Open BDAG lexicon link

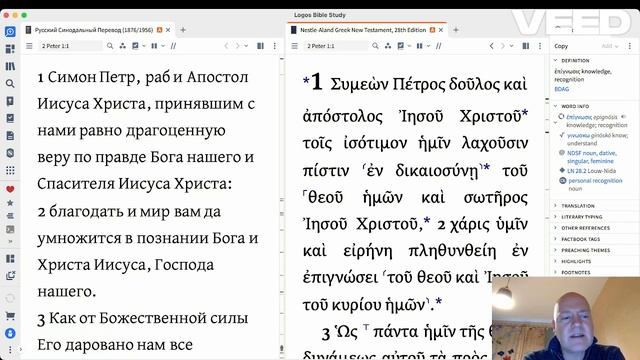(x=561, y=89)
